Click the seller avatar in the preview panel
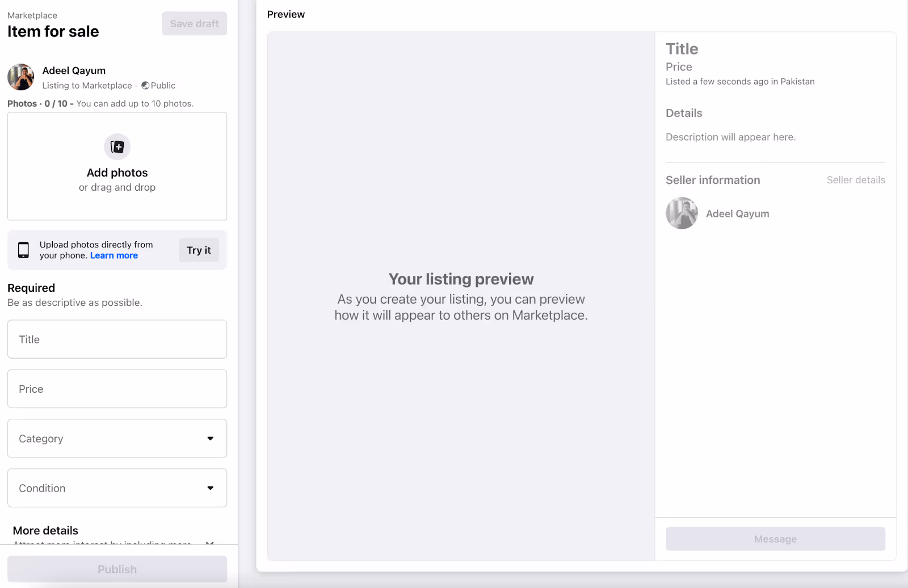This screenshot has height=588, width=908. click(x=681, y=213)
